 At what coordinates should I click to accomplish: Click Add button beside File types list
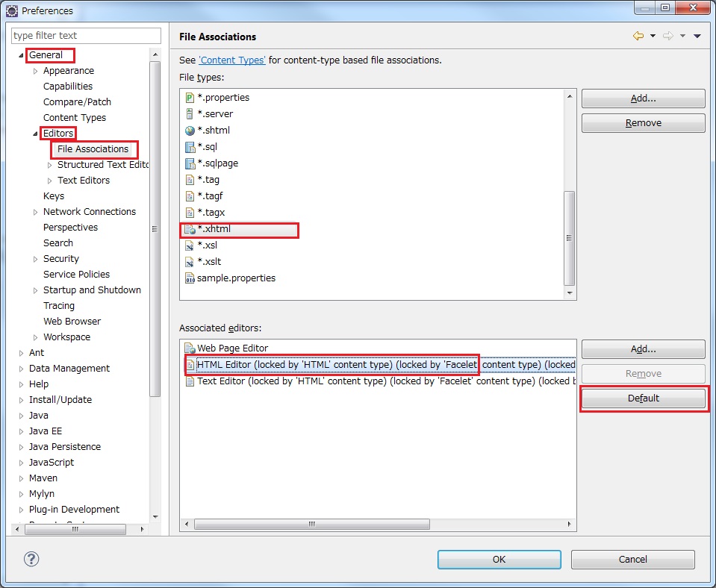click(x=643, y=98)
